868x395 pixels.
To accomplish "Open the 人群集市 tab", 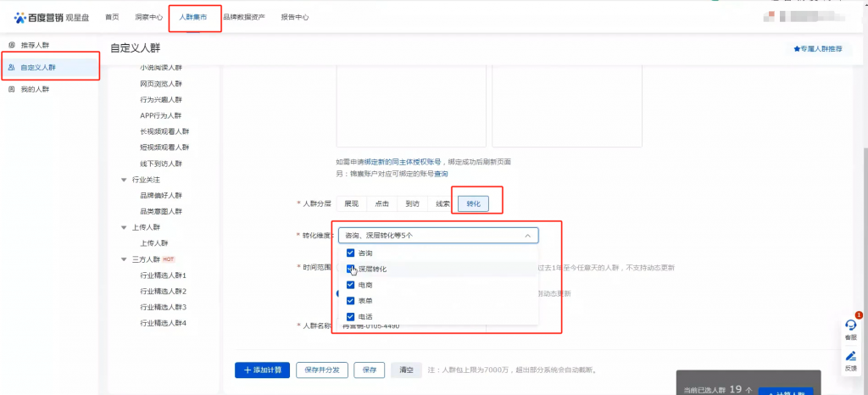I will click(193, 17).
